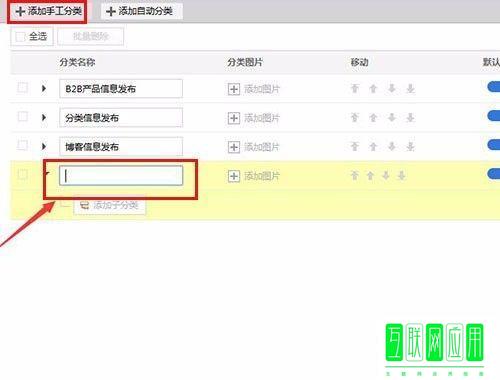
Task: Move 博客信息发布 to top arrow
Action: click(x=355, y=146)
